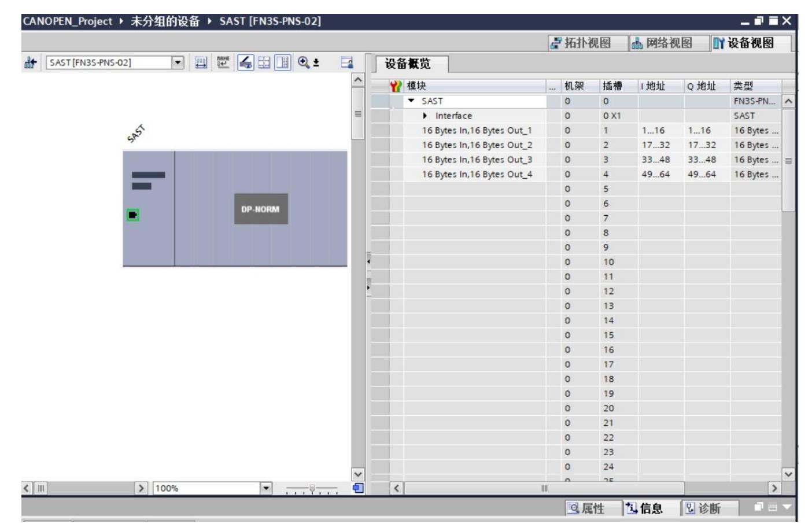Click the inspector float window icon

pyautogui.click(x=759, y=507)
